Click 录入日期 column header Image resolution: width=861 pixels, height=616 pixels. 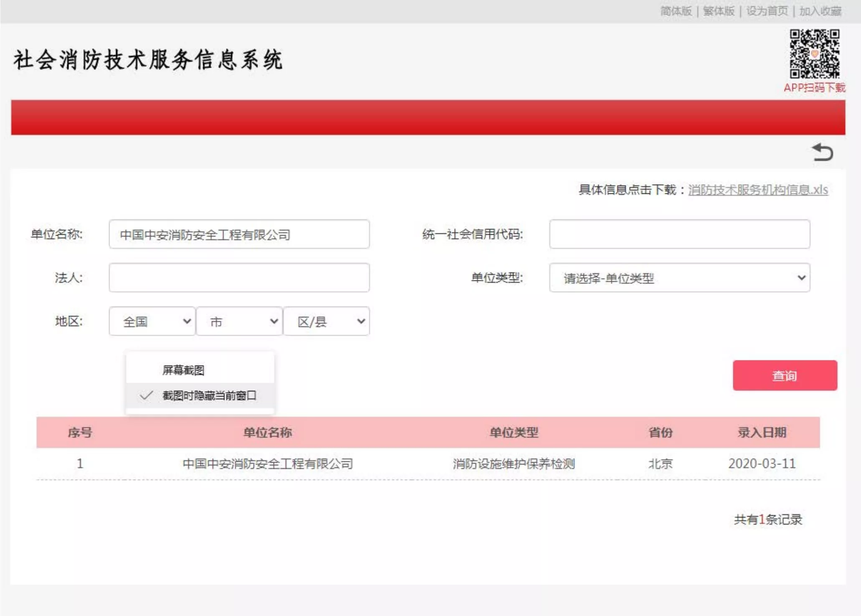click(762, 432)
